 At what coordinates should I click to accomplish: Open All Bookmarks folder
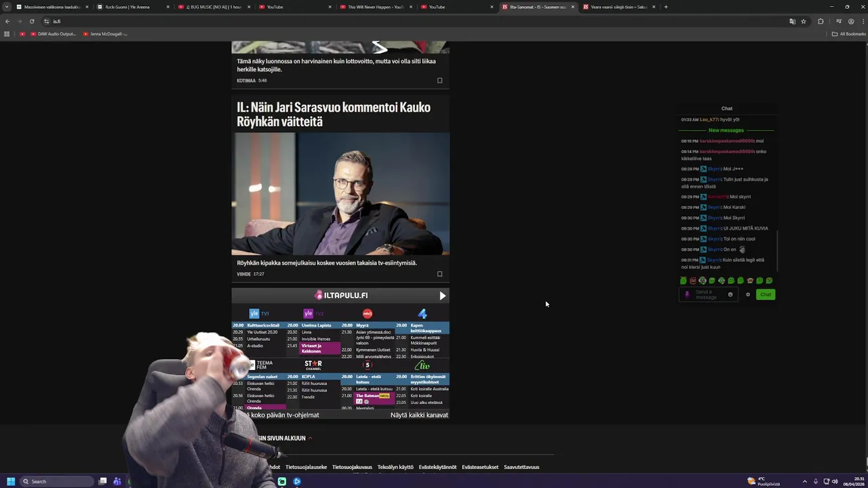pyautogui.click(x=848, y=34)
